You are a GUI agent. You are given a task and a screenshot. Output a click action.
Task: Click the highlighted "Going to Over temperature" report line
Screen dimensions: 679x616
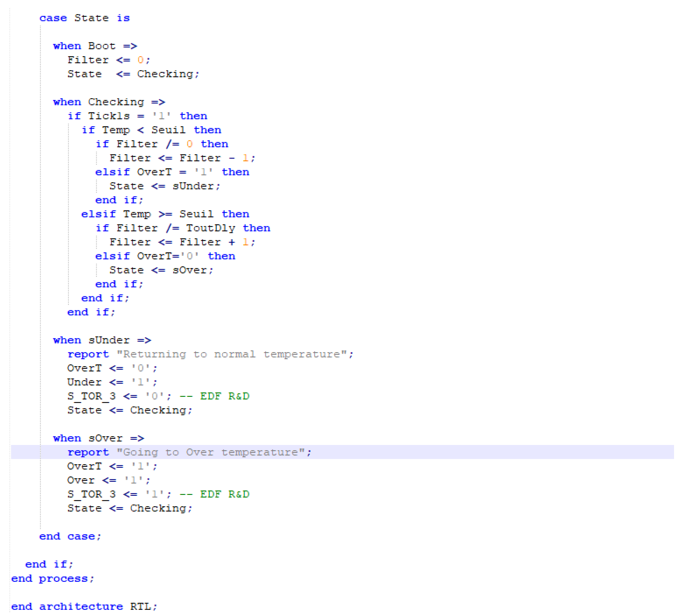pyautogui.click(x=189, y=452)
